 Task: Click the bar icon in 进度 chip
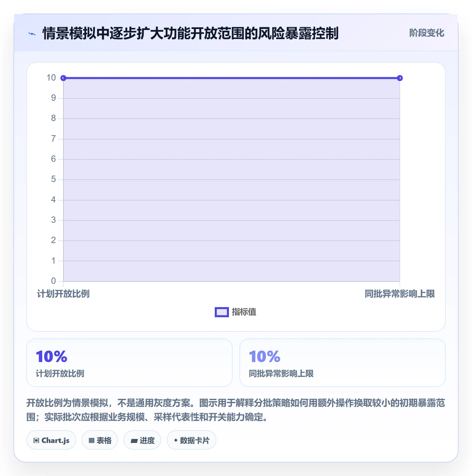[x=134, y=441]
